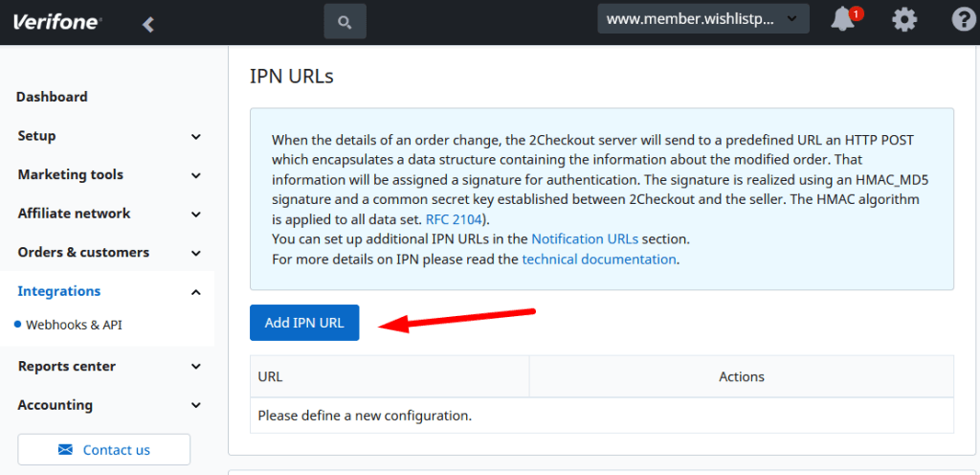This screenshot has width=980, height=475.
Task: Expand the Affiliate network chevron
Action: tap(196, 215)
